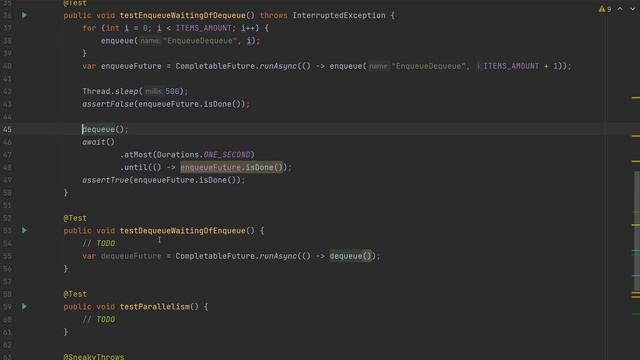Click line number 45 in the gutter
The image size is (640, 360).
[x=7, y=129]
